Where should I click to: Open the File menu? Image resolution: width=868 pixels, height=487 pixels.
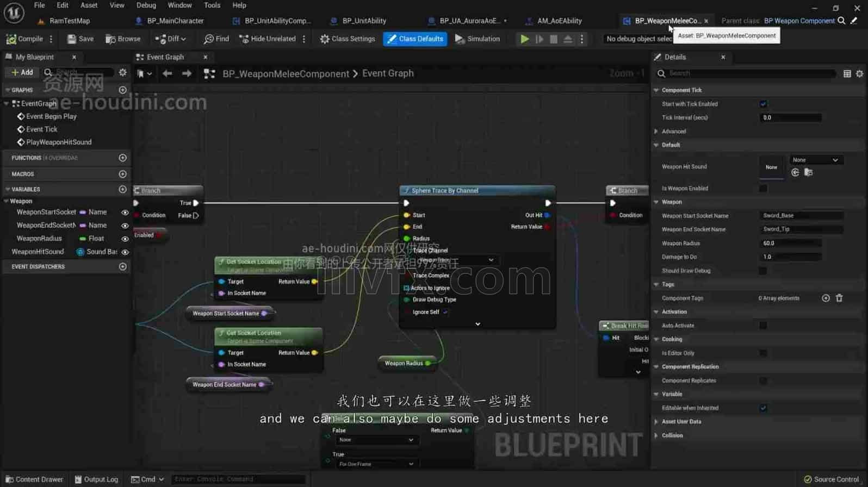pyautogui.click(x=39, y=5)
